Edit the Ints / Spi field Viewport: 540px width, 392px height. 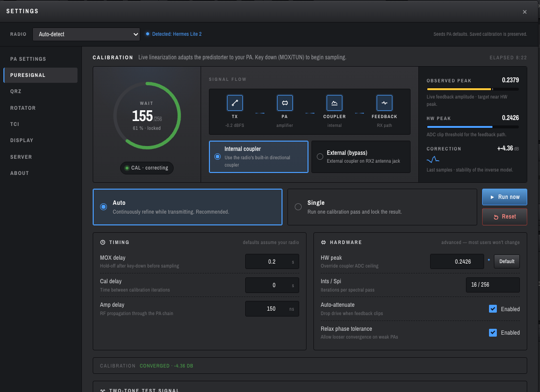(492, 285)
